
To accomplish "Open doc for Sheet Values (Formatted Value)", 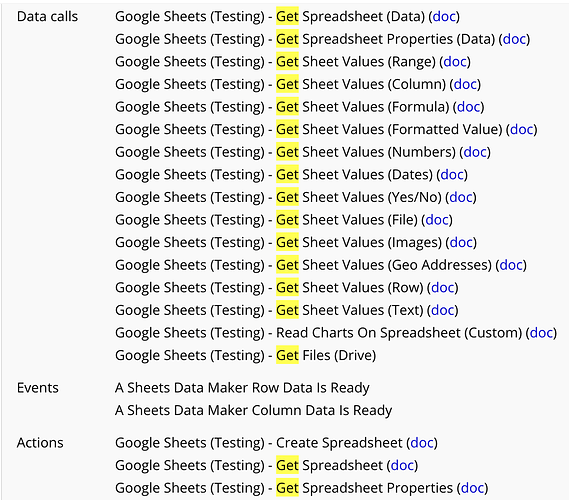I will [522, 129].
